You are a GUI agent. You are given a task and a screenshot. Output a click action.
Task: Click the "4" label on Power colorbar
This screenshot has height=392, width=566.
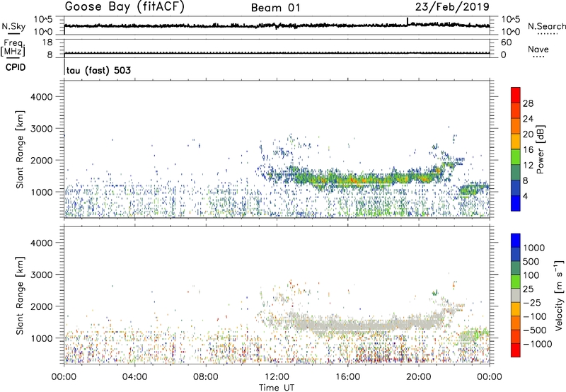pyautogui.click(x=525, y=197)
